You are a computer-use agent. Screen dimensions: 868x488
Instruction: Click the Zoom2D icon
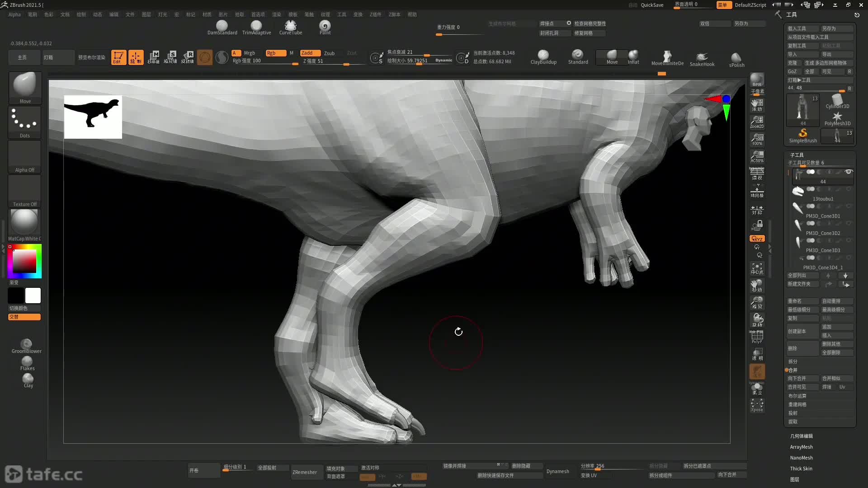click(x=757, y=122)
